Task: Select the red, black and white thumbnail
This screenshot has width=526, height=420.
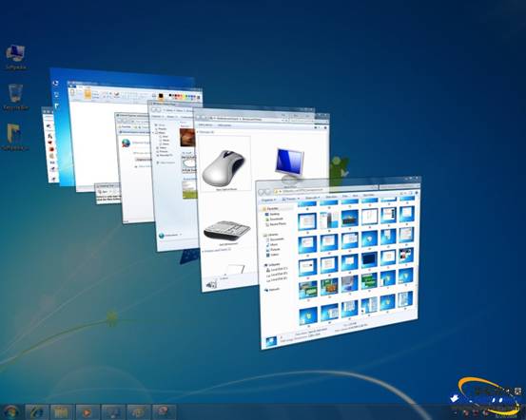Action: point(406,256)
